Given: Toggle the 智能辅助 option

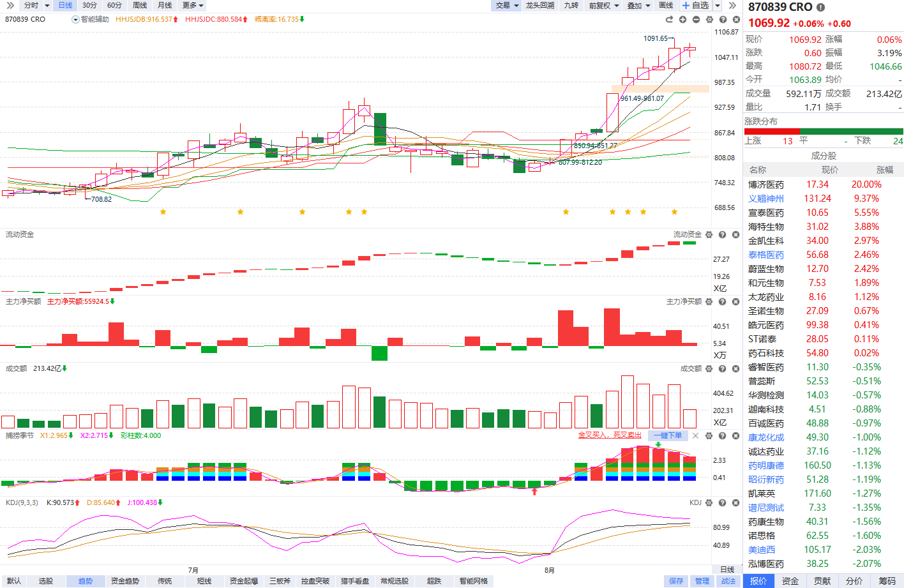Looking at the screenshot, I should pos(90,19).
